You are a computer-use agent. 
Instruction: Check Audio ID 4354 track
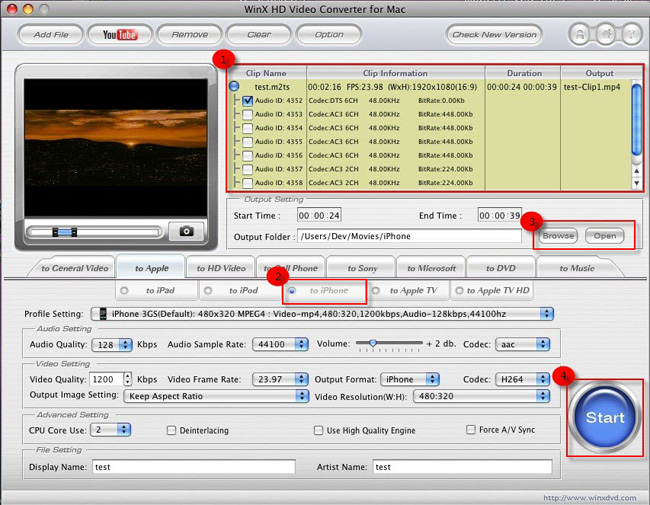(x=247, y=128)
